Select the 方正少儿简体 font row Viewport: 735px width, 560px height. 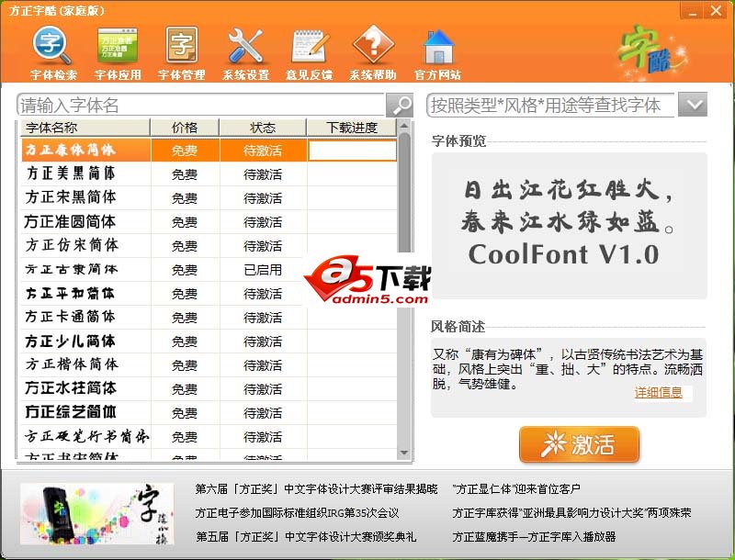209,342
